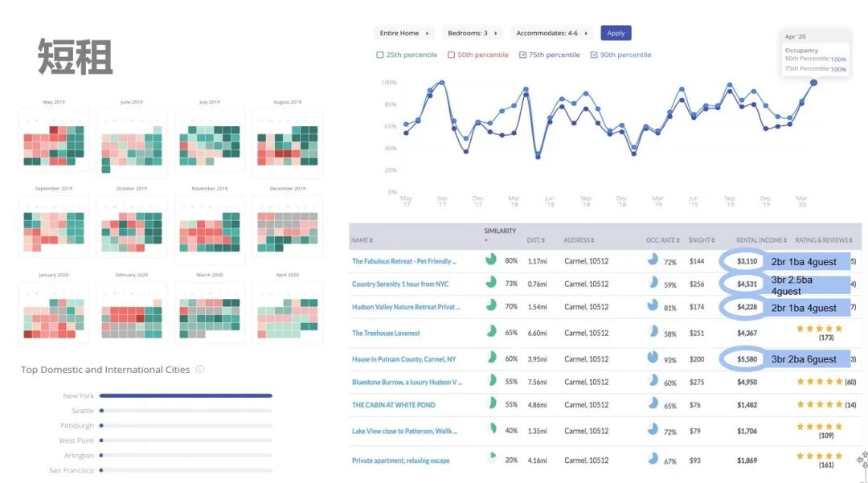
Task: Click the 72% occupancy pie in Lake View row
Action: (653, 429)
